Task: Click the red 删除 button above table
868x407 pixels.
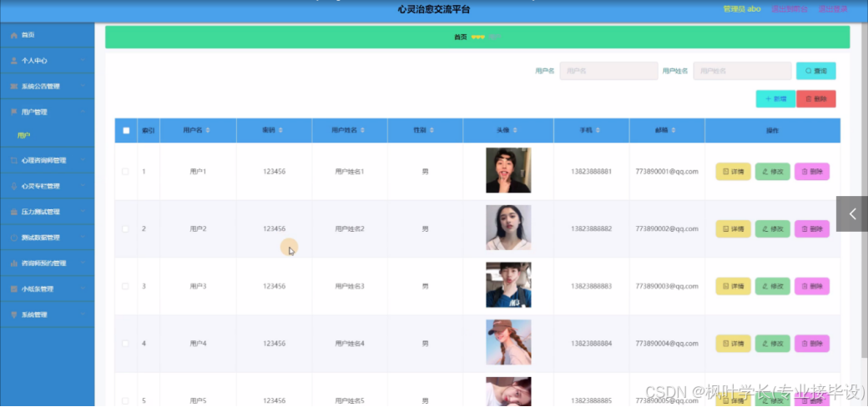Action: (816, 98)
